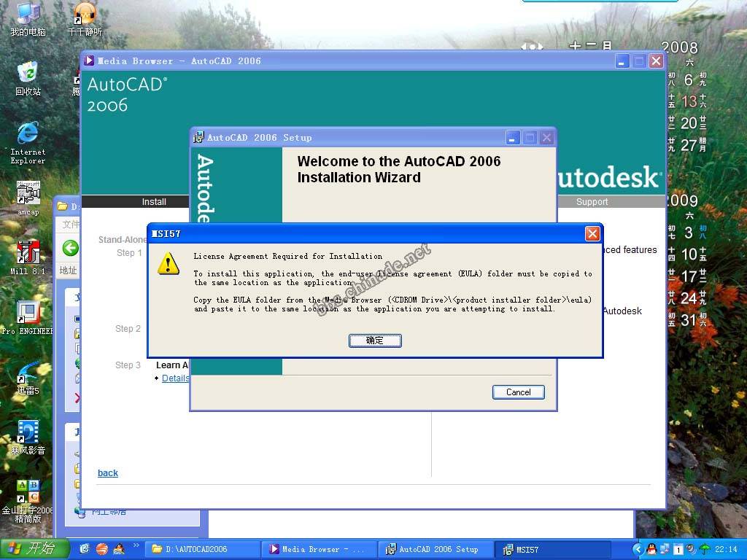
Task: Click orange globe quick launch icon
Action: pyautogui.click(x=102, y=549)
